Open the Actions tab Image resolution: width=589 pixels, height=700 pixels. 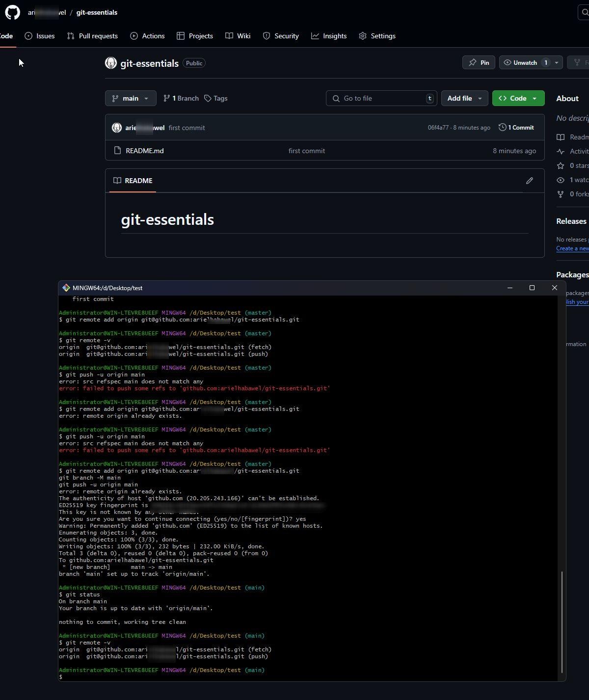[147, 36]
